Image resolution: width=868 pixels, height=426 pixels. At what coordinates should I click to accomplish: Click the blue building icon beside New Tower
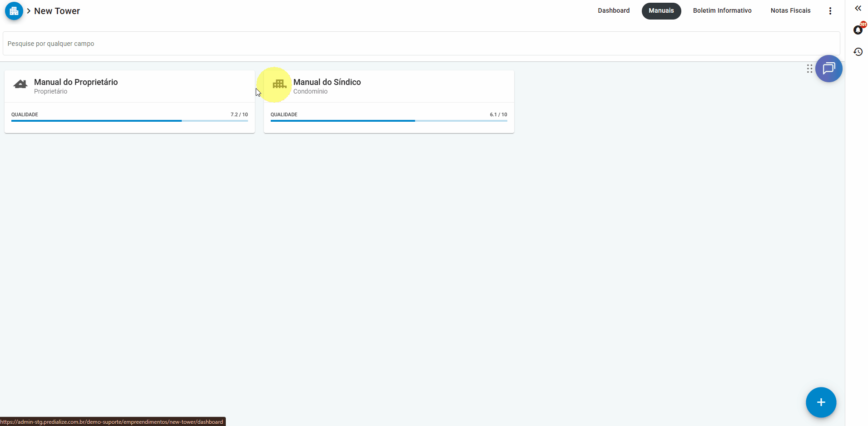tap(14, 11)
